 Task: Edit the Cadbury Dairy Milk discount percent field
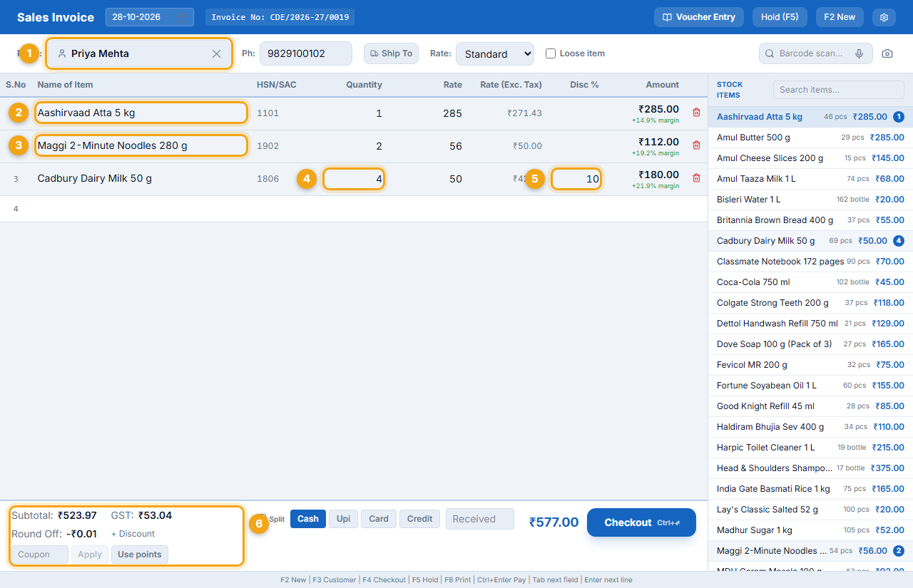[576, 179]
